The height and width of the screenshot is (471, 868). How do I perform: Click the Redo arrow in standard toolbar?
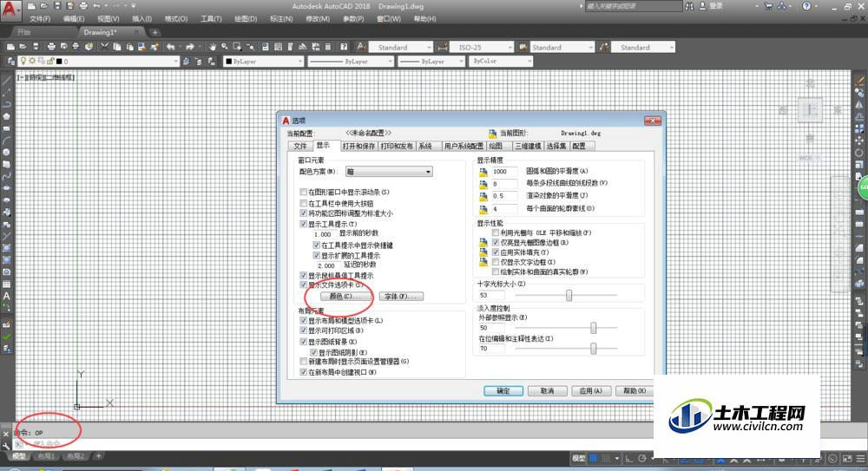(189, 47)
